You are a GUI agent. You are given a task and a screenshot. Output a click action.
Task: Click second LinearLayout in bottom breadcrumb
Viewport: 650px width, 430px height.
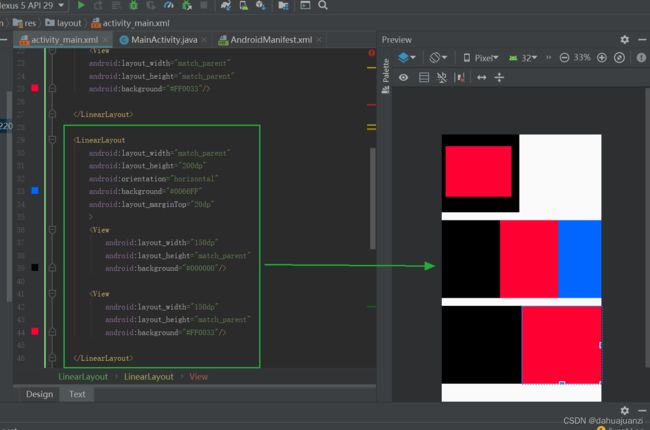pos(149,377)
